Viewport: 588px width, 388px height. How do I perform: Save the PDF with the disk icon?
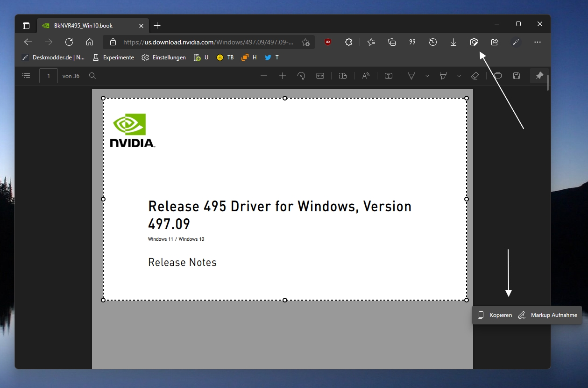tap(517, 76)
